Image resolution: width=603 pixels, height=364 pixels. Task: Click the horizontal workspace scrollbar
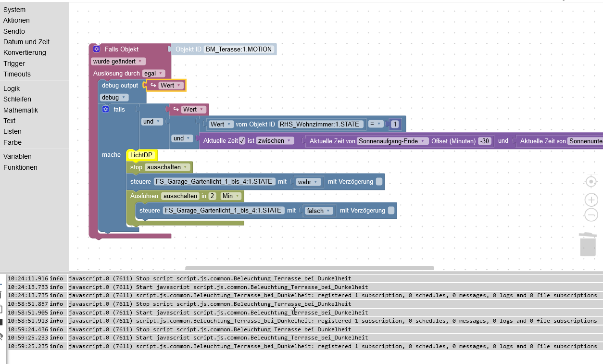pyautogui.click(x=309, y=268)
